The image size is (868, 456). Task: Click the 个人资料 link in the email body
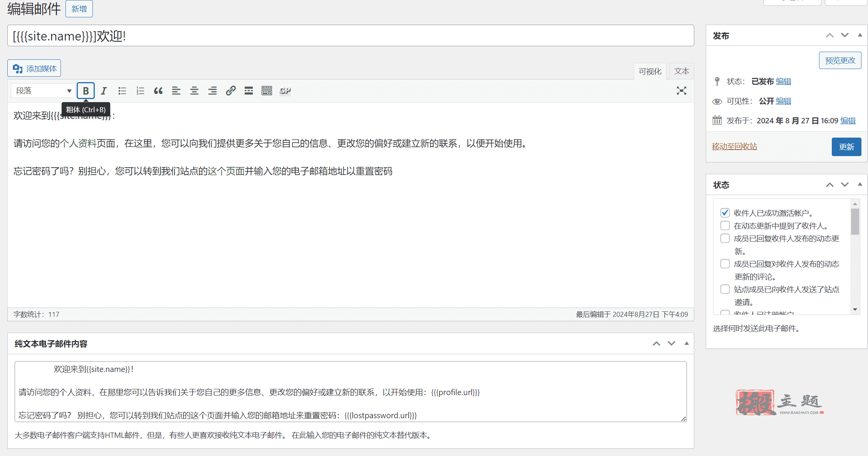click(78, 143)
